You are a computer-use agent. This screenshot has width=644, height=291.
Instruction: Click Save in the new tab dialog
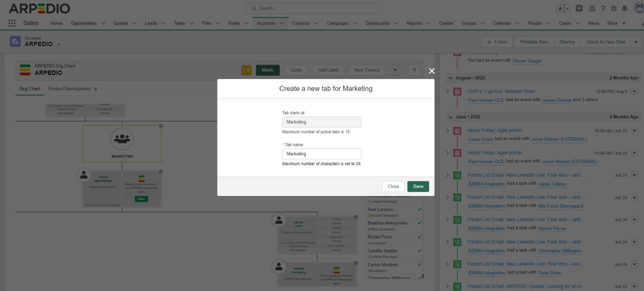click(418, 186)
